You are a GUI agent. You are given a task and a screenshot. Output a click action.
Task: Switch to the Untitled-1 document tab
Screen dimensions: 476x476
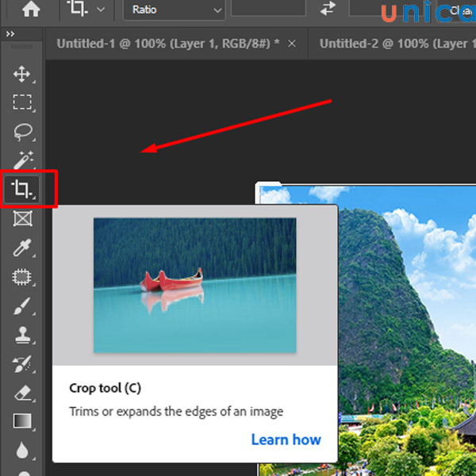point(168,44)
